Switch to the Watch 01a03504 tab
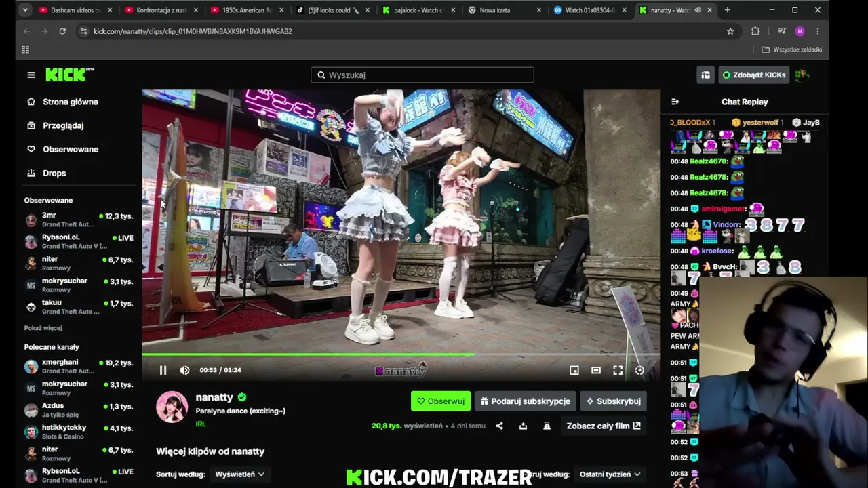868x488 pixels. (x=590, y=10)
